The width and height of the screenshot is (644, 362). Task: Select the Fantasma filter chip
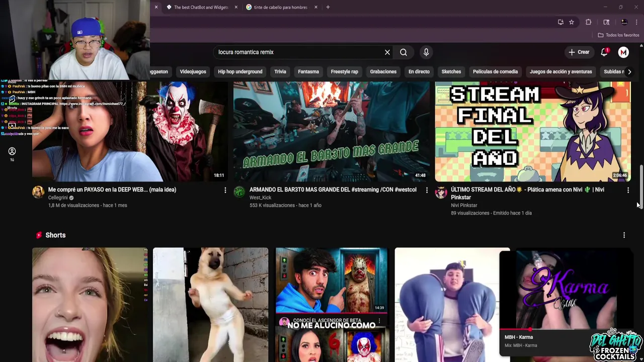tap(308, 71)
